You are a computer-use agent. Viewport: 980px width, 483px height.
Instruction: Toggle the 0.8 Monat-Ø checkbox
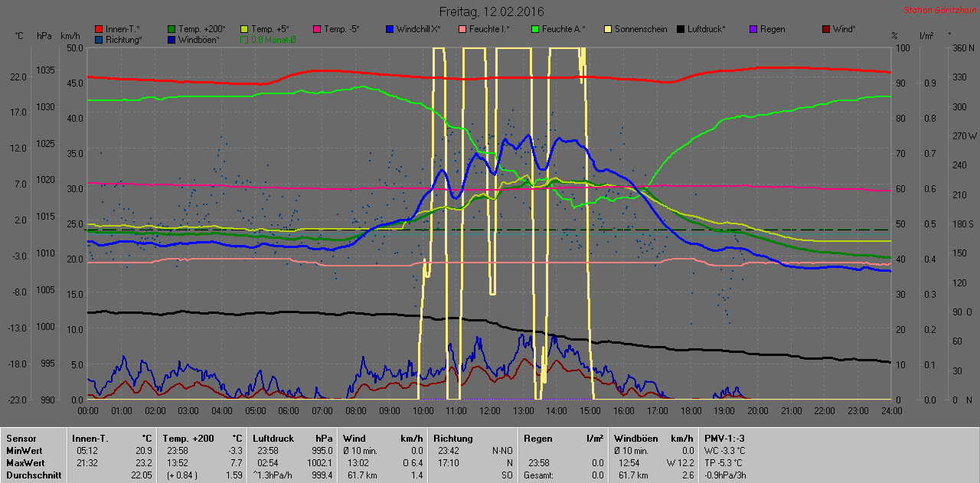(244, 39)
